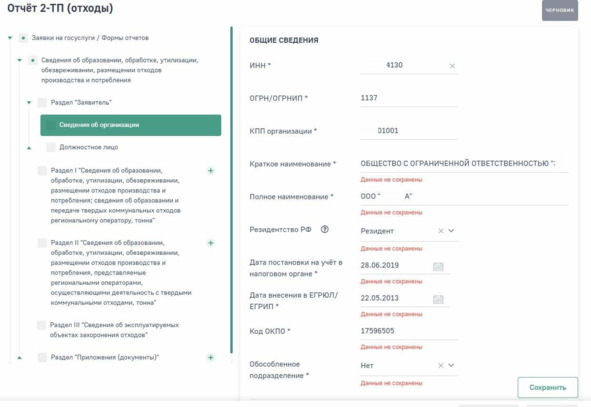Clear the ИНН field with the X icon
This screenshot has height=407, width=591.
452,66
